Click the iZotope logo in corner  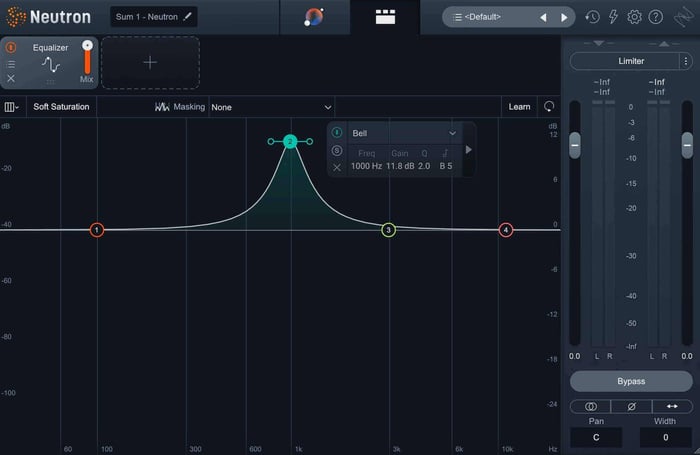683,17
